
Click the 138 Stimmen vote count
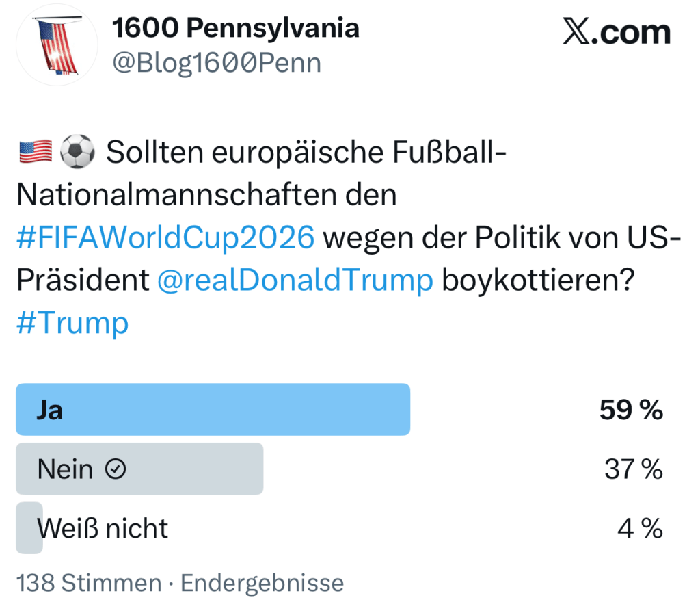coord(89,583)
